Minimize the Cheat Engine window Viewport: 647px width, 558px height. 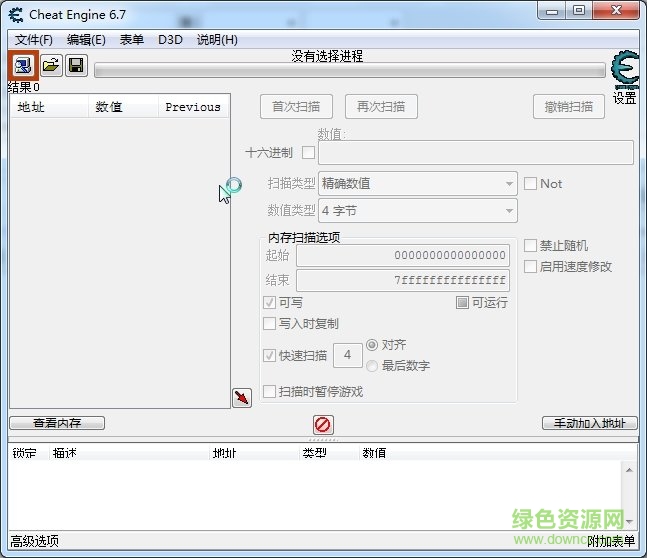[552, 11]
